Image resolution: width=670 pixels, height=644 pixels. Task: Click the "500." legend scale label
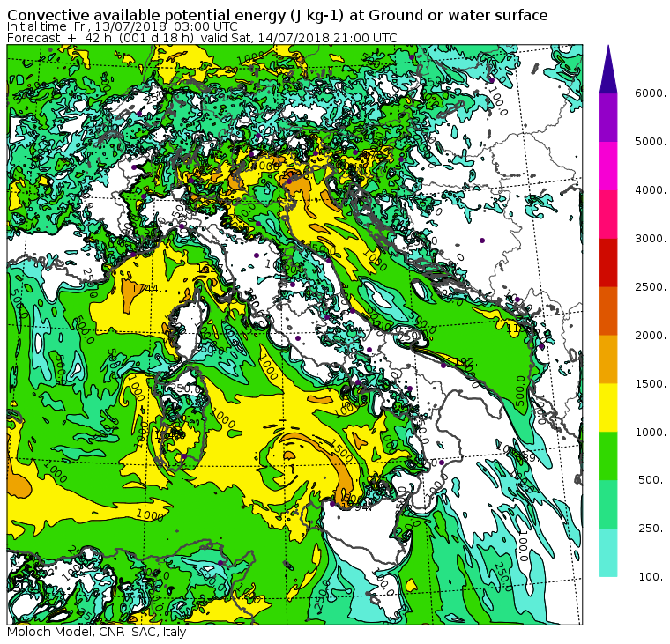pos(652,480)
